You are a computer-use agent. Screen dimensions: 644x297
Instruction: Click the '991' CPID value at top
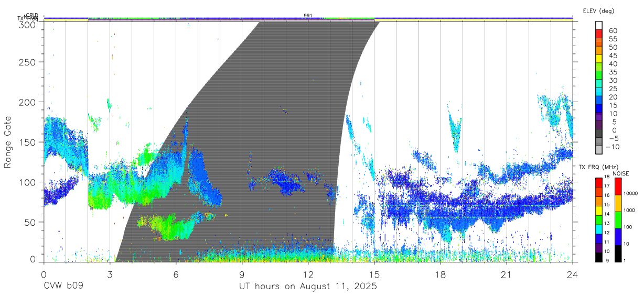pyautogui.click(x=308, y=16)
